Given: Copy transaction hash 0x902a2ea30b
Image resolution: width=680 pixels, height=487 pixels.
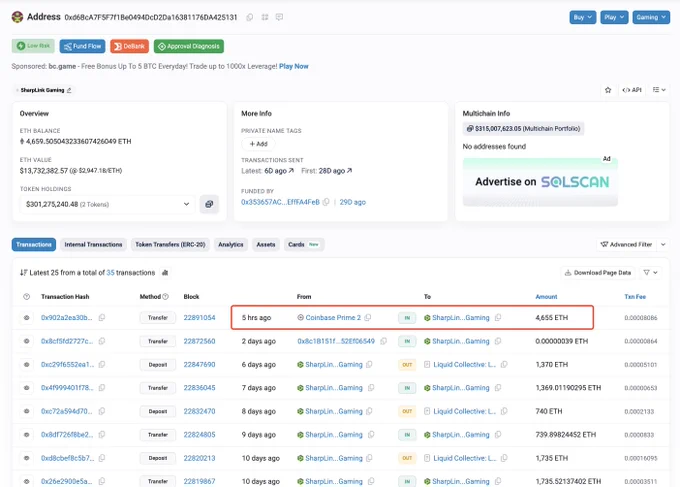Looking at the screenshot, I should 102,317.
